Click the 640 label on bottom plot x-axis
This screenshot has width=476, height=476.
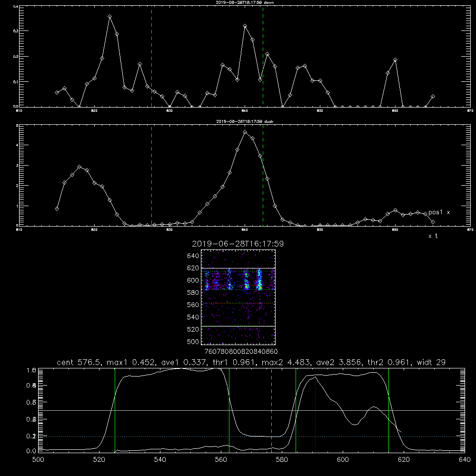(465, 460)
